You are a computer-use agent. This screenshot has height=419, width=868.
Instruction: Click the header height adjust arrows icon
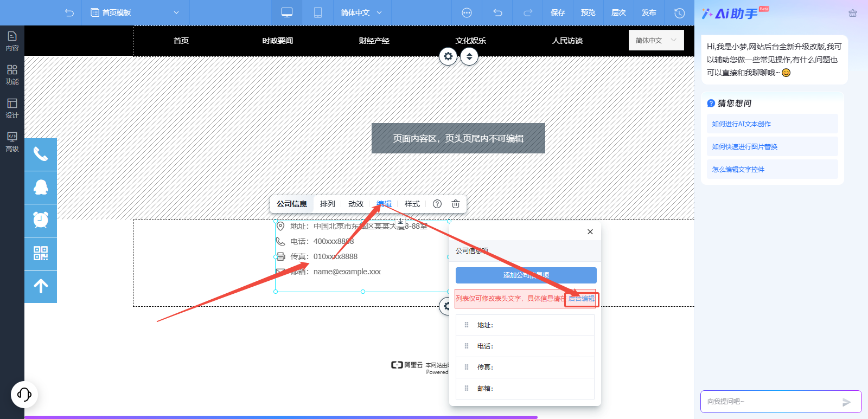[469, 56]
